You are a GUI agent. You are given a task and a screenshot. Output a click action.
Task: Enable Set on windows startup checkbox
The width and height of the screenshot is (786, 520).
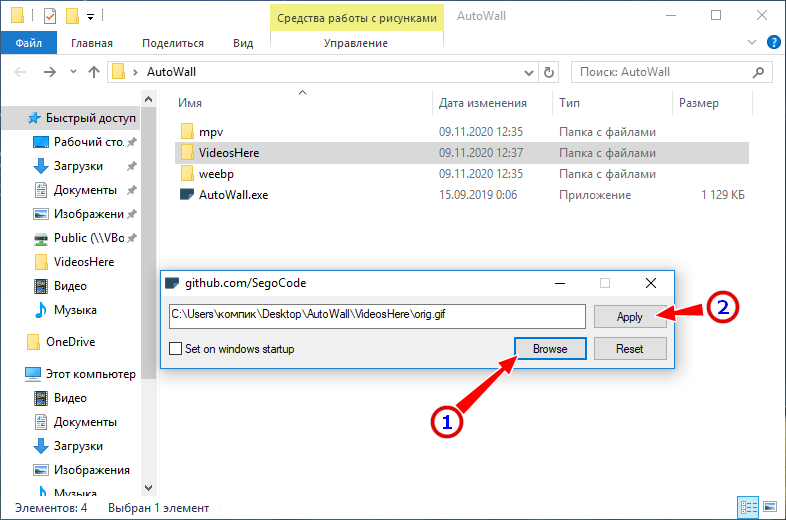(x=175, y=349)
